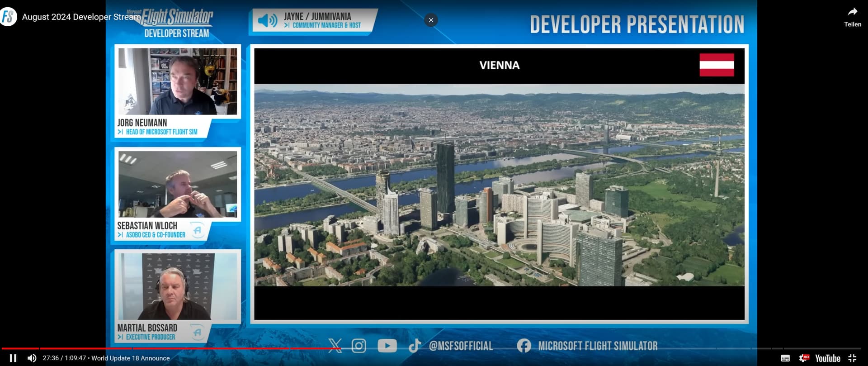Click the @MSFSOFFICIAL handle text
The height and width of the screenshot is (366, 868).
[461, 346]
